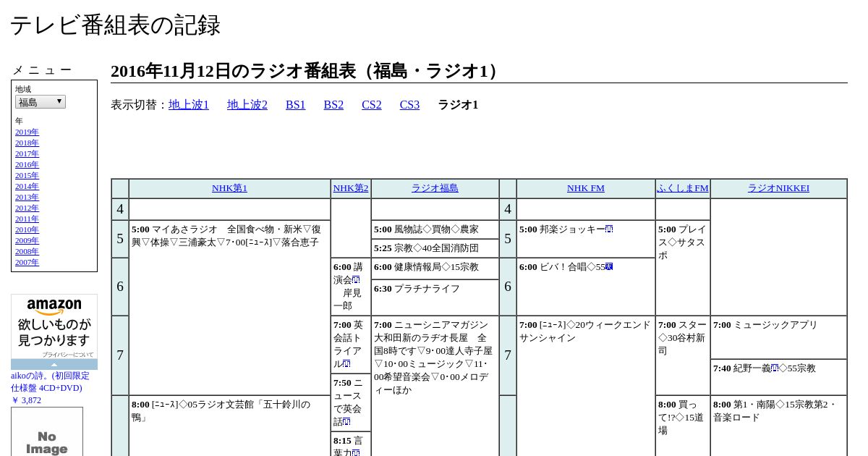Select the 2015年 year link
The image size is (868, 456).
(27, 175)
